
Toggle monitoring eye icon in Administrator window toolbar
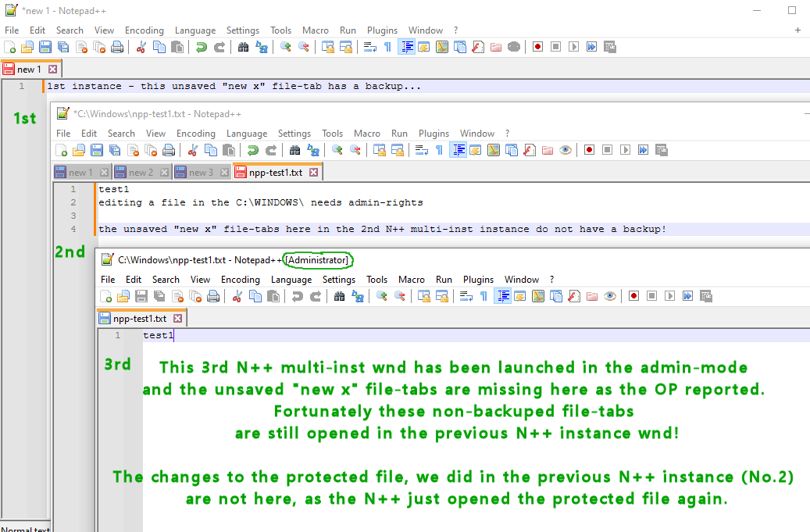click(610, 297)
